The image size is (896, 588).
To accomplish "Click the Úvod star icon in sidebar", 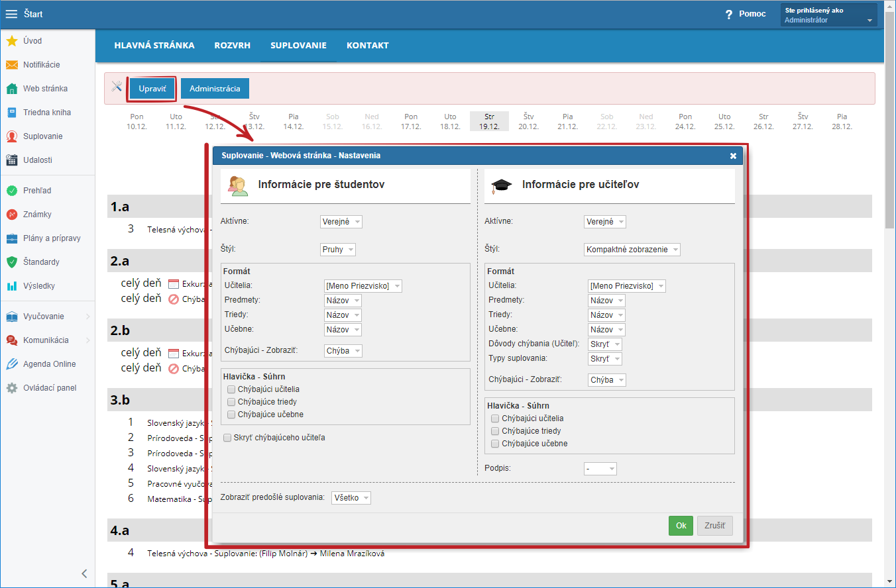I will pos(12,41).
